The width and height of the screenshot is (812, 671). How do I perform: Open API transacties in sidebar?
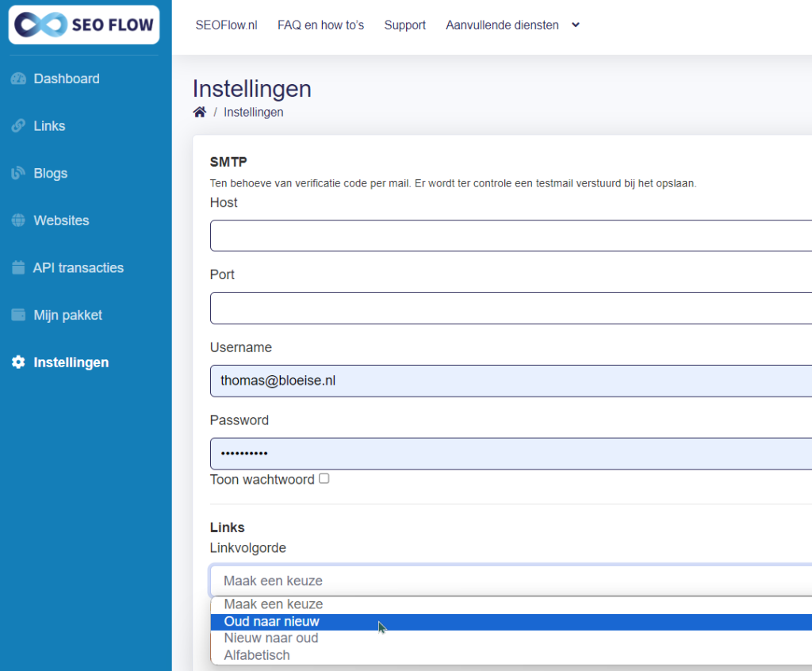[x=79, y=267]
